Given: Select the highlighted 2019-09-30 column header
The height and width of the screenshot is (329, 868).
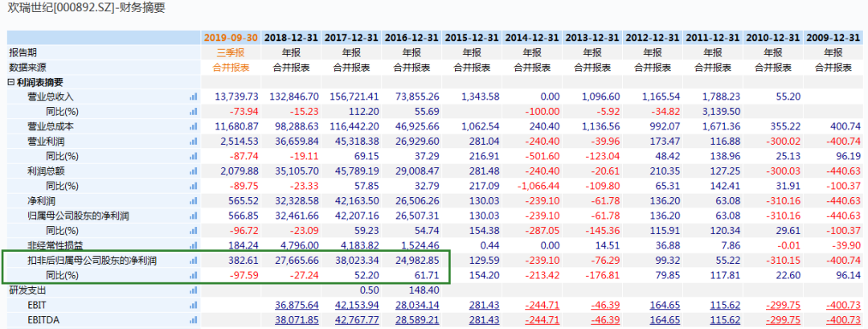Looking at the screenshot, I should pyautogui.click(x=231, y=37).
